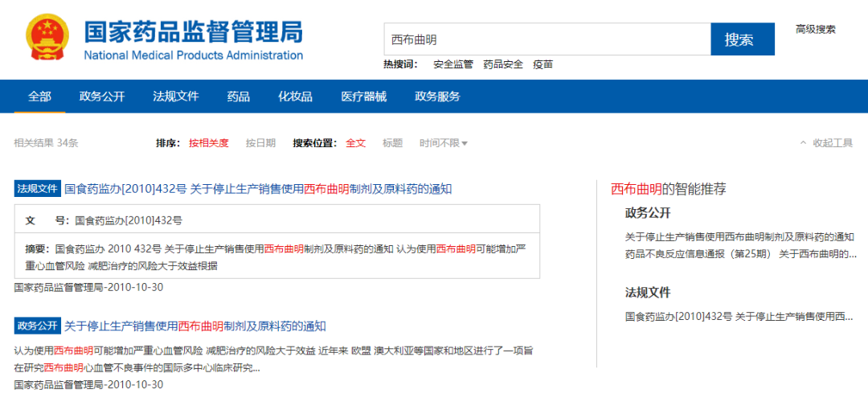
Task: Click the national emblem logo
Action: point(47,37)
